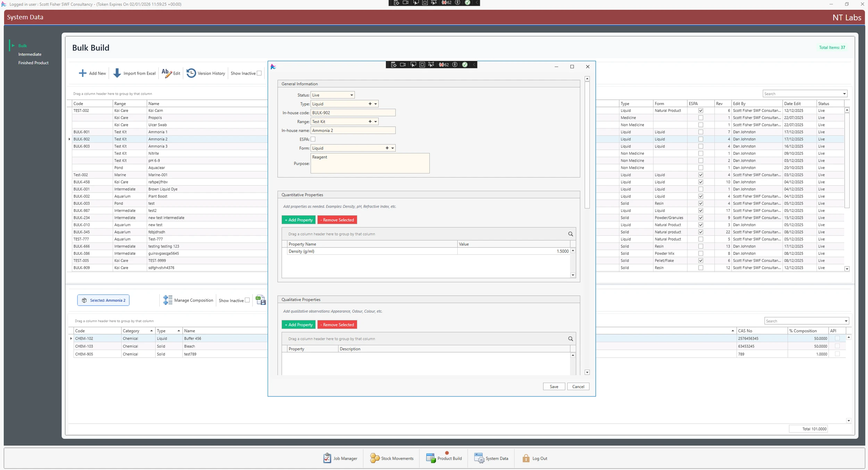Open the Range dropdown showing Test Kit

pyautogui.click(x=376, y=122)
